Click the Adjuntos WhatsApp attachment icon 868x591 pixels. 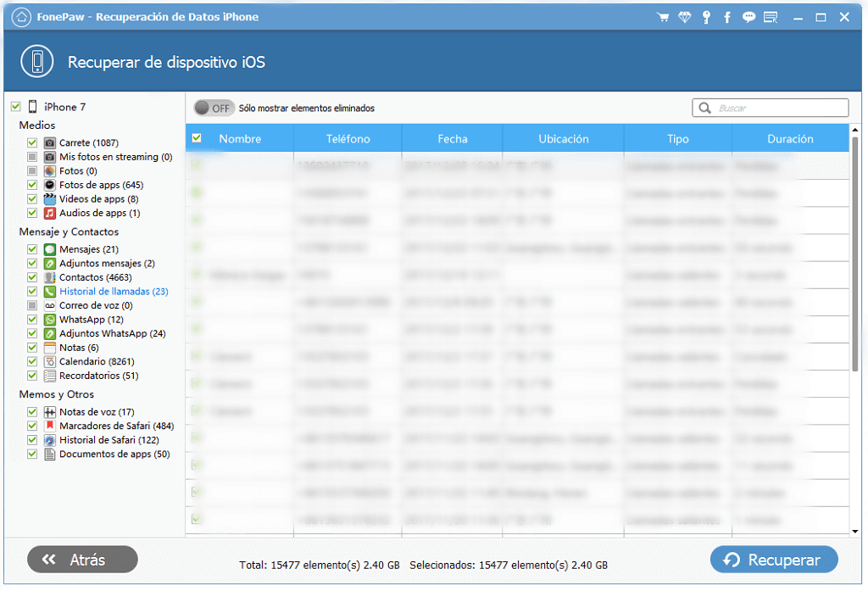click(50, 333)
